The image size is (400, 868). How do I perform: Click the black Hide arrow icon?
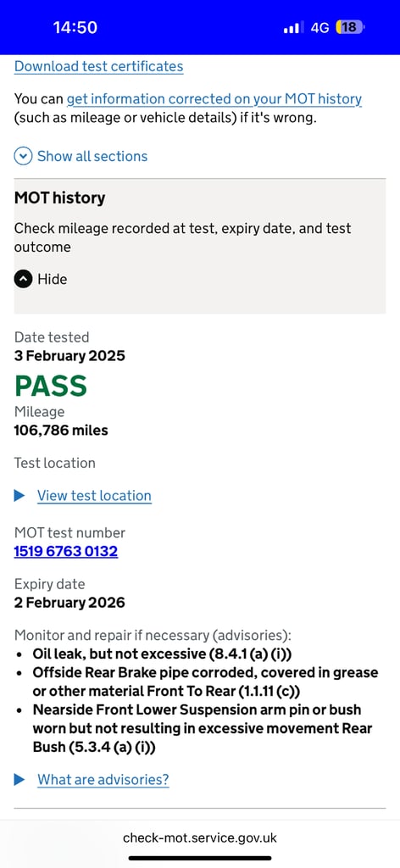23,279
